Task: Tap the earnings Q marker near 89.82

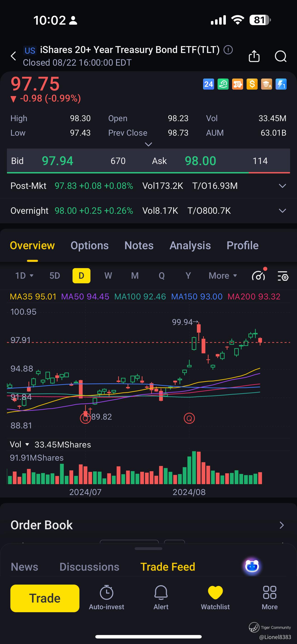Action: pos(85,418)
